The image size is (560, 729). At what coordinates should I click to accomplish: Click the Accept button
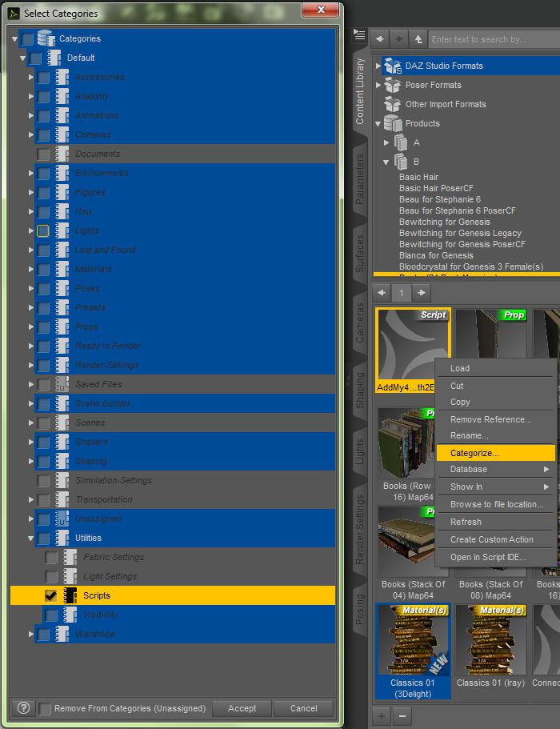click(x=242, y=708)
